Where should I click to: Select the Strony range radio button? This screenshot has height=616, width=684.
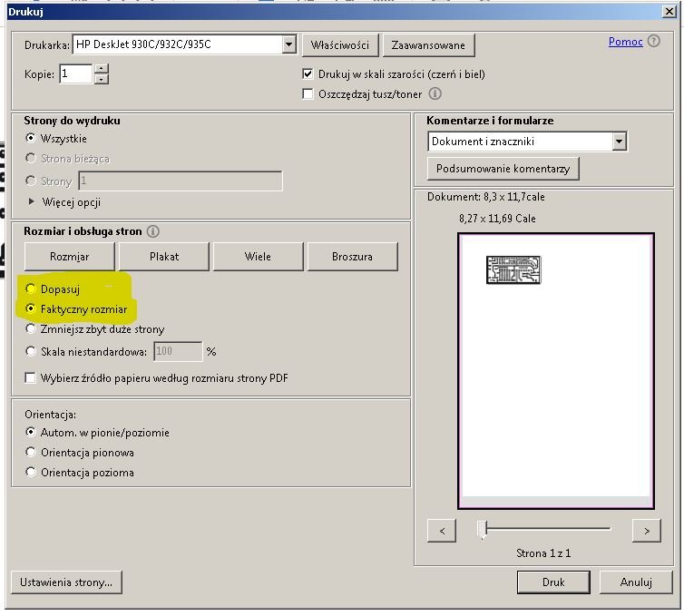tap(31, 181)
